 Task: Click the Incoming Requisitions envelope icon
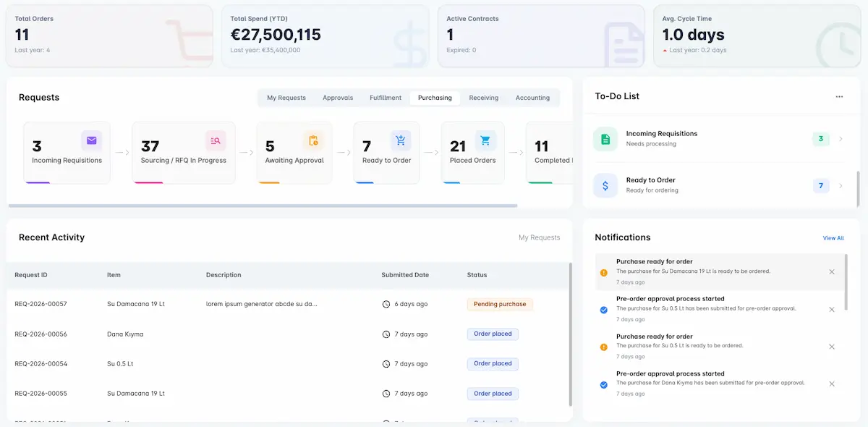pyautogui.click(x=91, y=140)
